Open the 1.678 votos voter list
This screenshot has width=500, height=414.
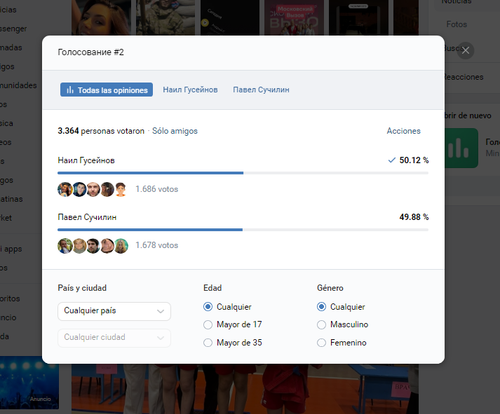pyautogui.click(x=157, y=245)
